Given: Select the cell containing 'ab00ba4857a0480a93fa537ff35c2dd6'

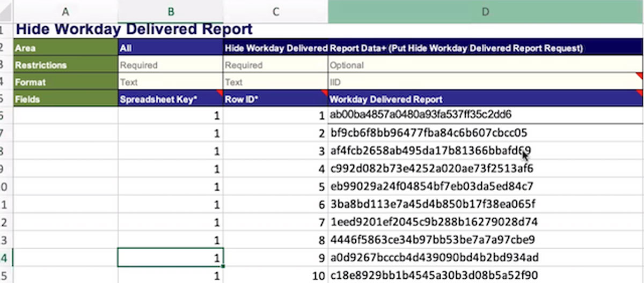Looking at the screenshot, I should click(x=486, y=115).
